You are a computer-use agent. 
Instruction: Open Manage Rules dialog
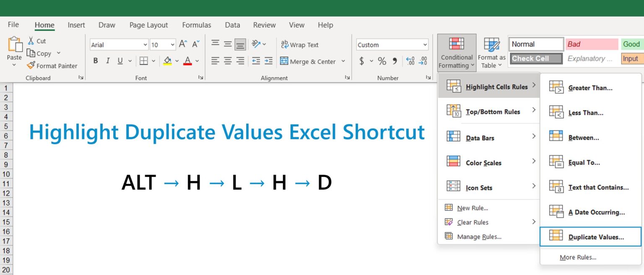click(x=481, y=236)
